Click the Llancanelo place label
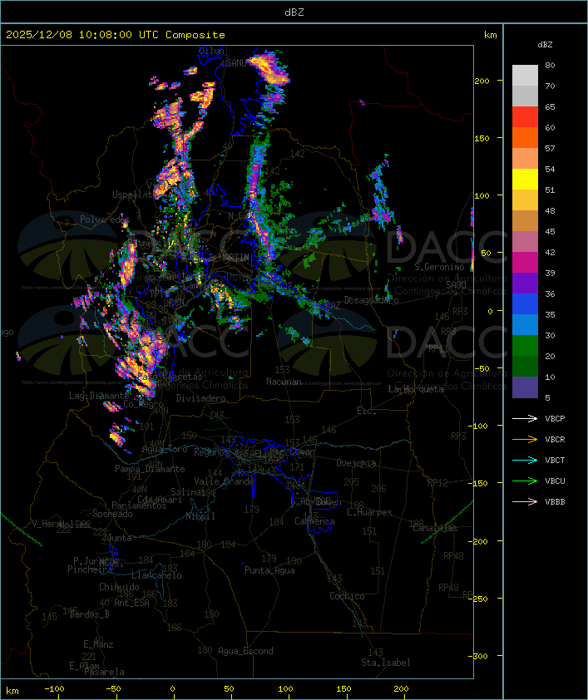This screenshot has height=700, width=588. 156,575
